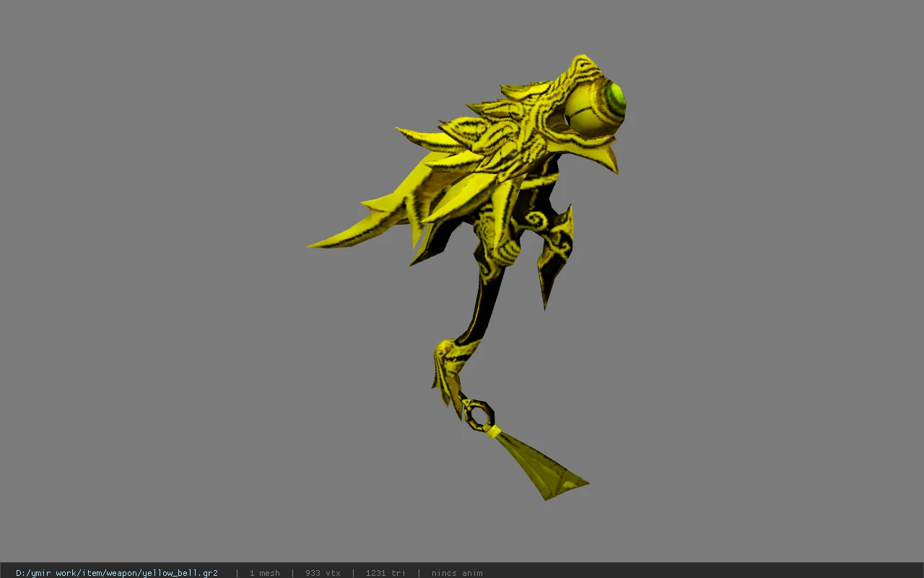The height and width of the screenshot is (578, 924).
Task: Click the '933 vtx' vertex count
Action: coord(323,573)
